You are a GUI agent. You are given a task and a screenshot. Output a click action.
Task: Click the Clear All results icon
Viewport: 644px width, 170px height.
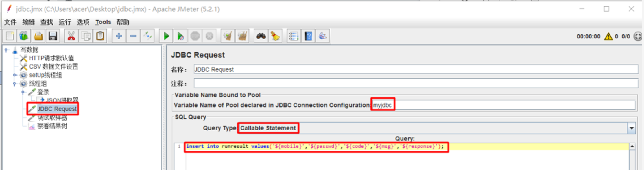[x=242, y=36]
